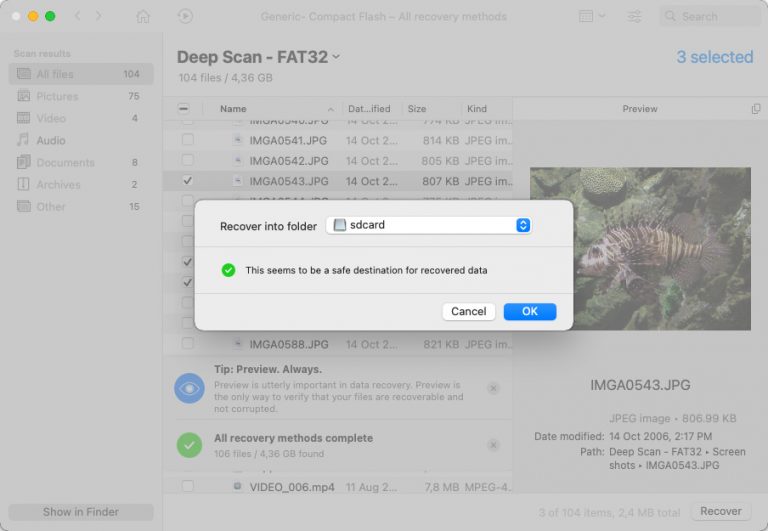Select the IMGA0541.JPG file name

pyautogui.click(x=288, y=141)
